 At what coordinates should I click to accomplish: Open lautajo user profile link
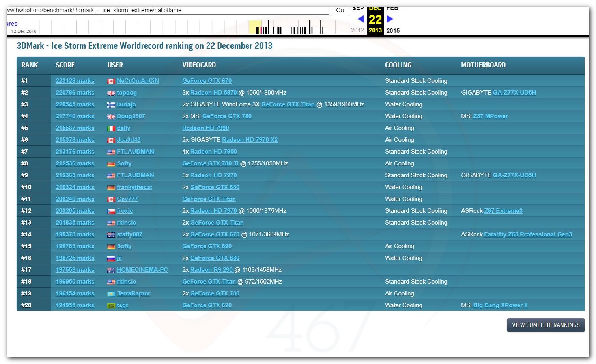coord(126,104)
